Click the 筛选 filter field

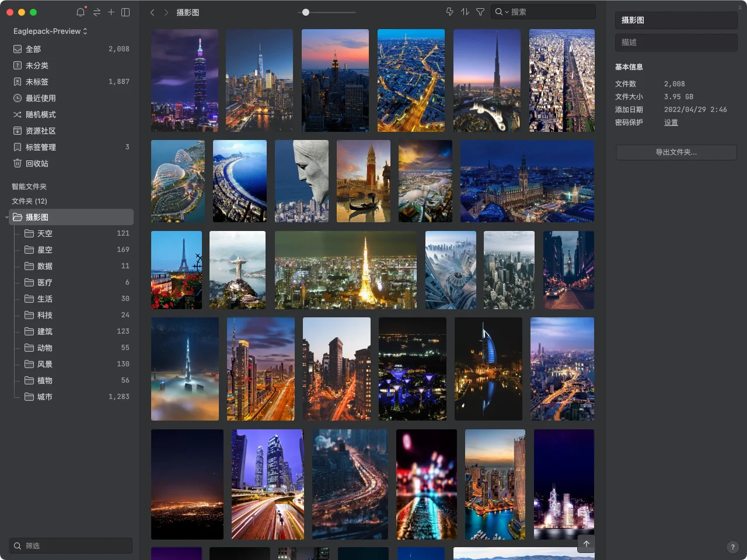pos(71,545)
